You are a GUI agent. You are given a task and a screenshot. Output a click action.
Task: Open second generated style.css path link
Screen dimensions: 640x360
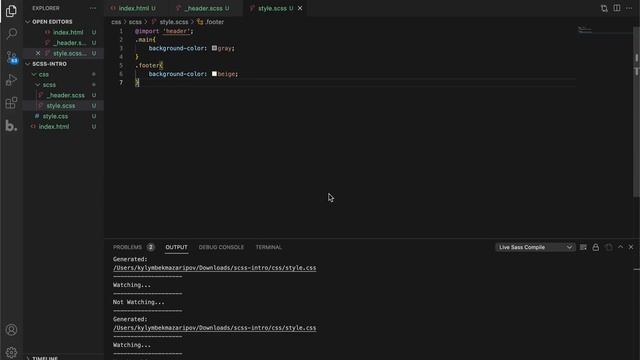click(214, 328)
